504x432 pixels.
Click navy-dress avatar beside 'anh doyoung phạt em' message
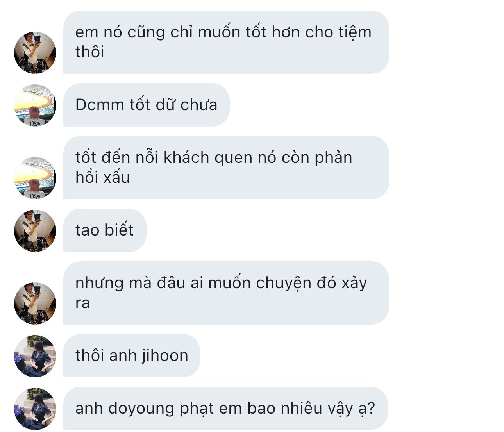35,409
